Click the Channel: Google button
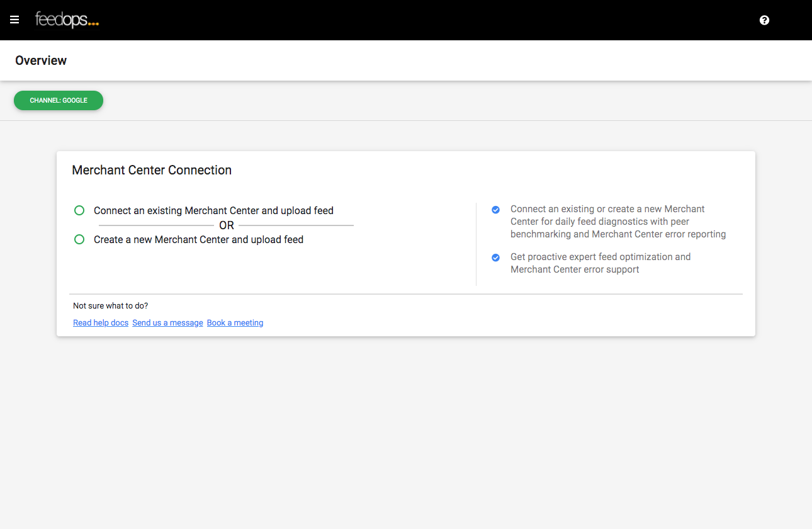The image size is (812, 529). click(59, 100)
